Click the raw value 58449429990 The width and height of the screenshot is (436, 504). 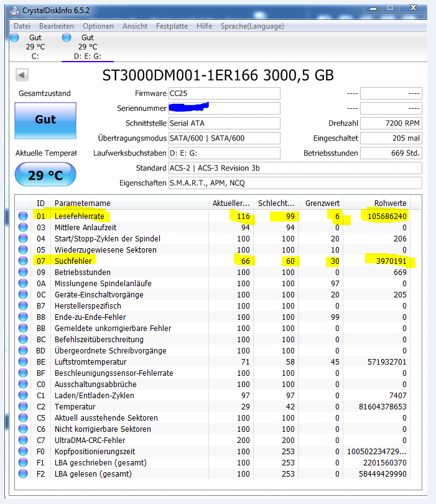383,474
